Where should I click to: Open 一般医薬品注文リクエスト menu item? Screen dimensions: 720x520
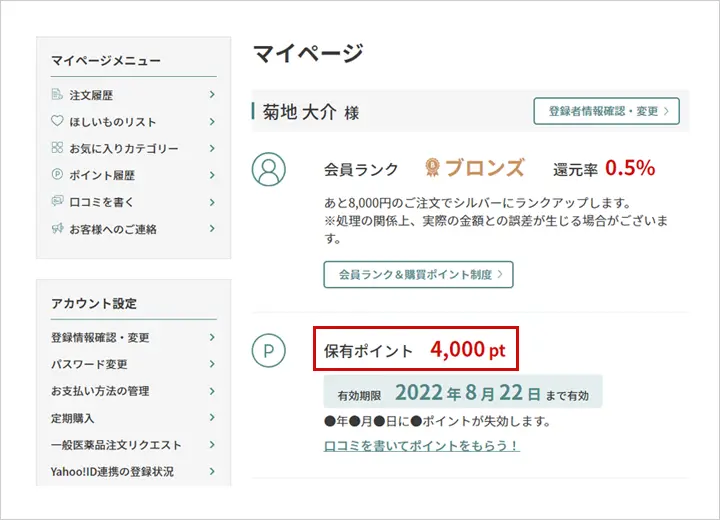(116, 445)
